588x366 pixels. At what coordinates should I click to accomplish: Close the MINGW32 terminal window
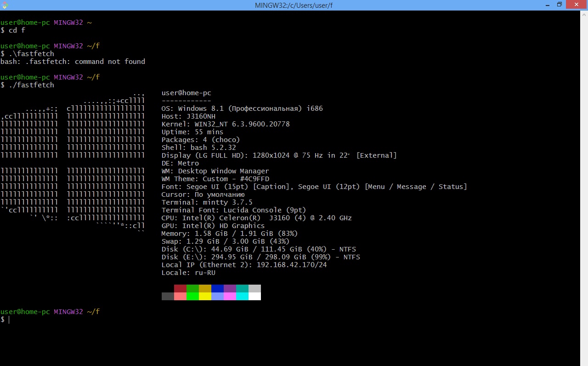pos(576,5)
